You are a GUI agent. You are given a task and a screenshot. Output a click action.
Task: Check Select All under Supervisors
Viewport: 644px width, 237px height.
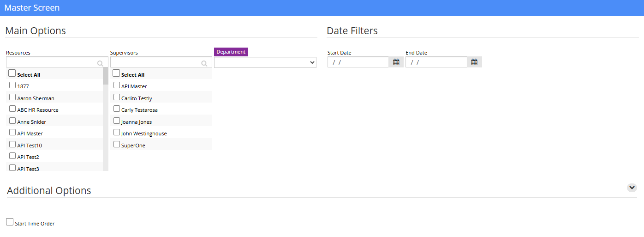pos(116,73)
